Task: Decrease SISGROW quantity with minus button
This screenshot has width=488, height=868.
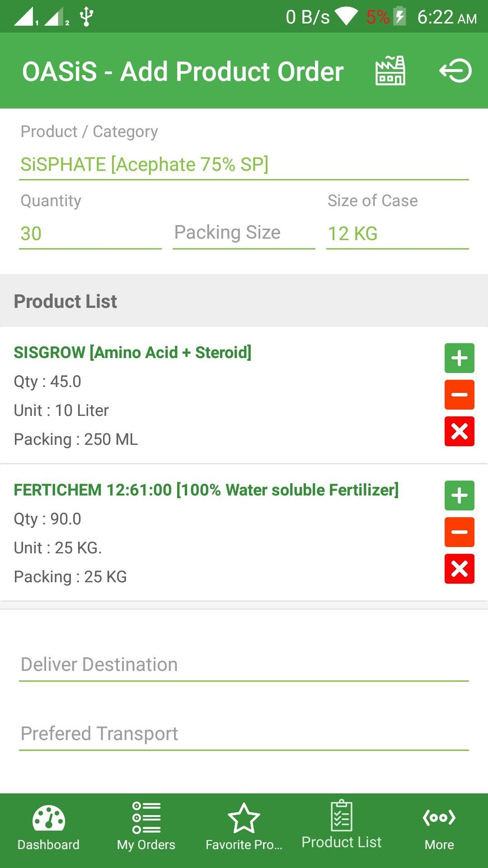Action: pyautogui.click(x=460, y=395)
